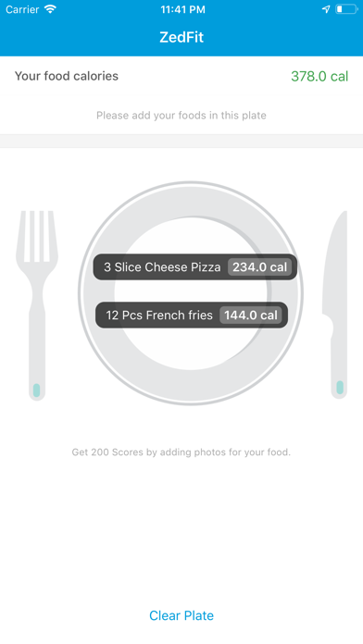Tap the teal dot on knife handle
The height and width of the screenshot is (644, 363).
(x=340, y=388)
